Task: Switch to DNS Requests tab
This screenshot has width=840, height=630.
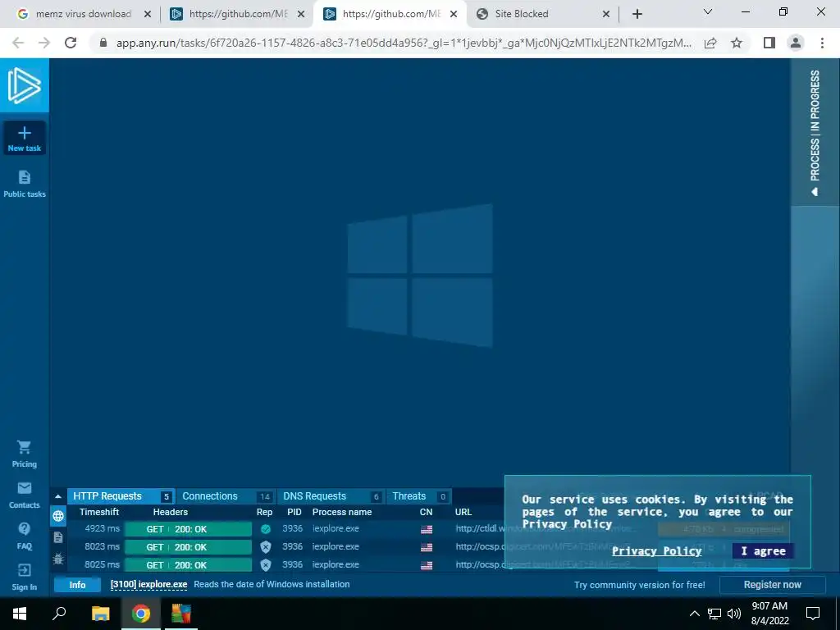Action: [331, 496]
